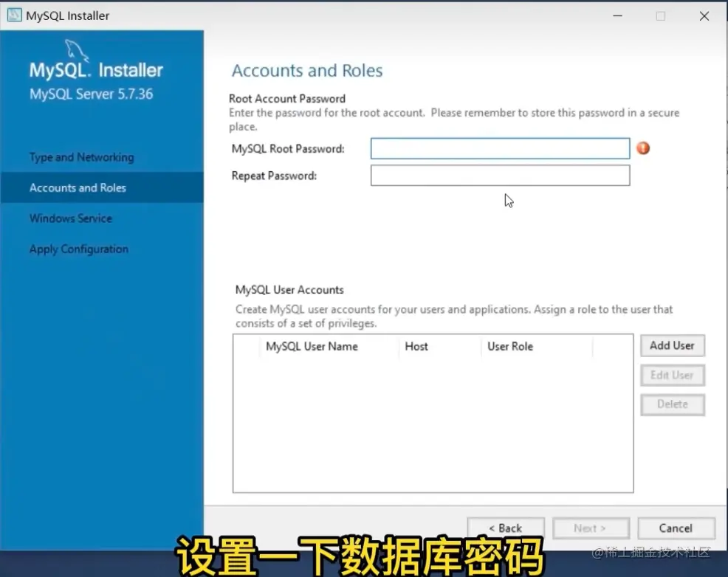Click the Root Account Password label
The height and width of the screenshot is (577, 728).
click(287, 99)
